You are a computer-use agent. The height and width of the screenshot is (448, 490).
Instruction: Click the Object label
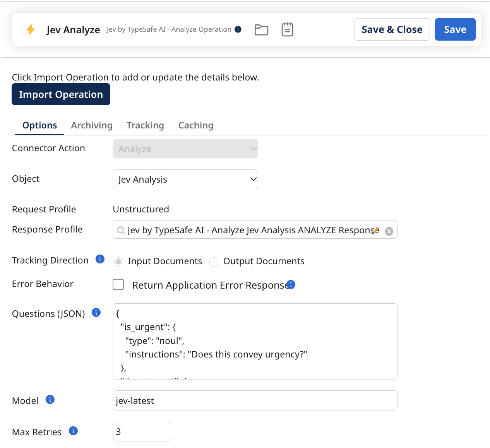point(26,179)
